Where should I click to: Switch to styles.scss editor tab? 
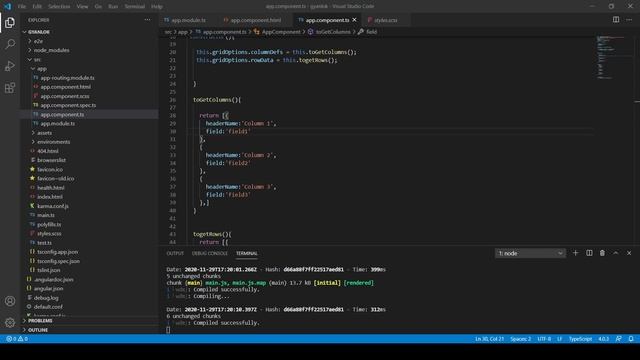(386, 20)
